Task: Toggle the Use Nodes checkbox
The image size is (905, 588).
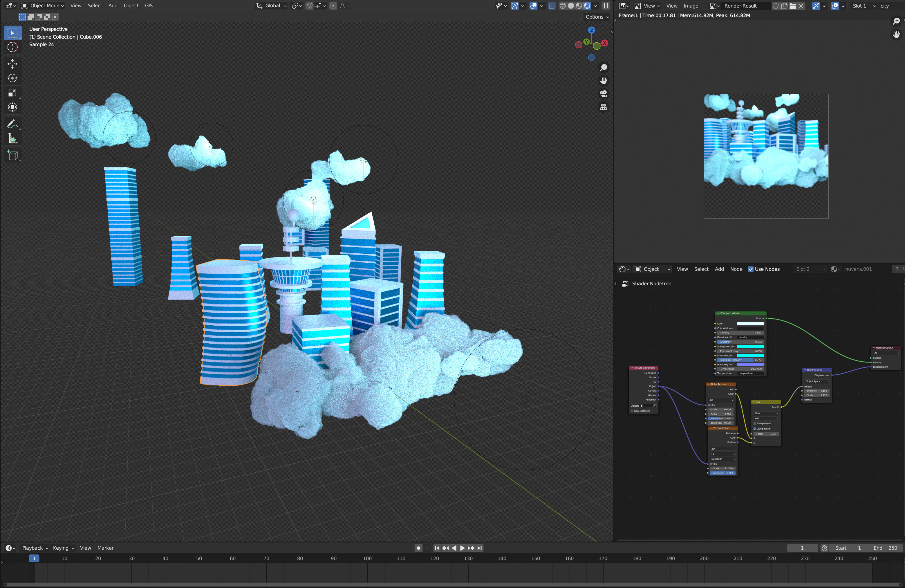Action: [x=751, y=269]
